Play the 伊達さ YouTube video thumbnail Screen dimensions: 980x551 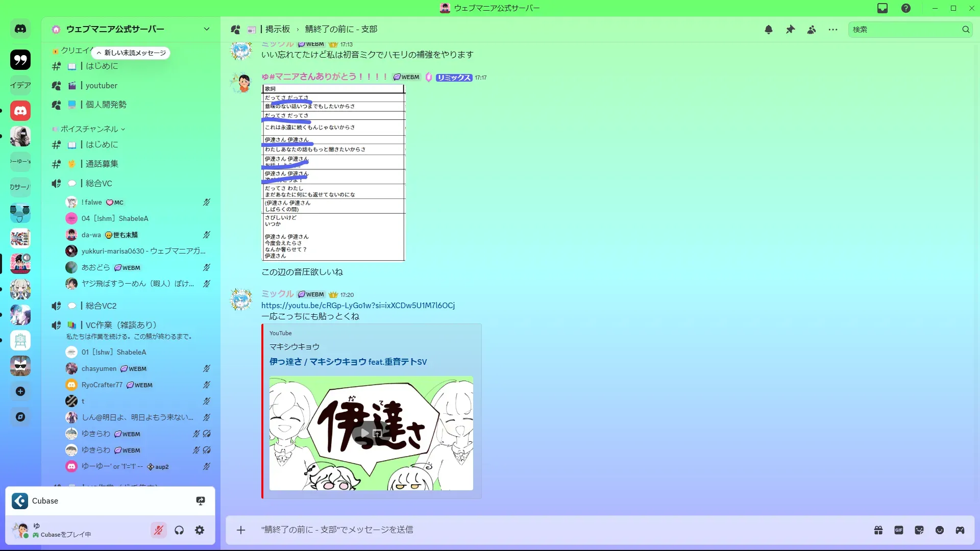(365, 433)
